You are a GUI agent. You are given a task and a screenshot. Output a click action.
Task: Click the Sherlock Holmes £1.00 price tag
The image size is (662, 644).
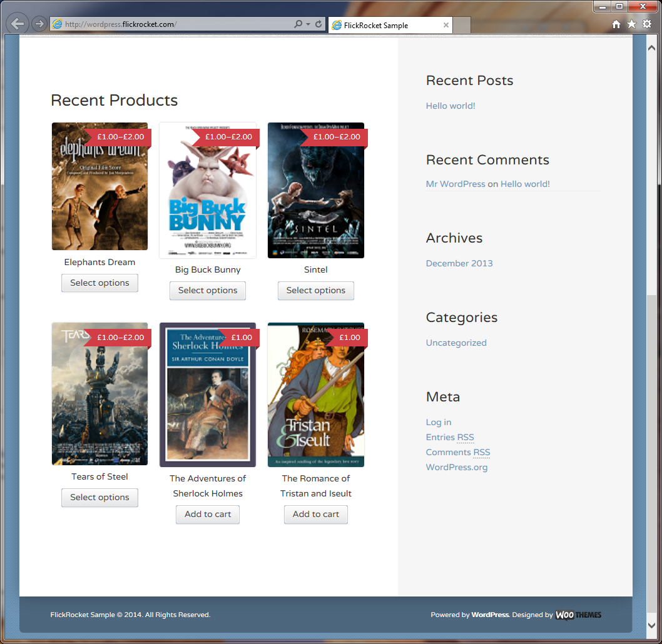[238, 338]
